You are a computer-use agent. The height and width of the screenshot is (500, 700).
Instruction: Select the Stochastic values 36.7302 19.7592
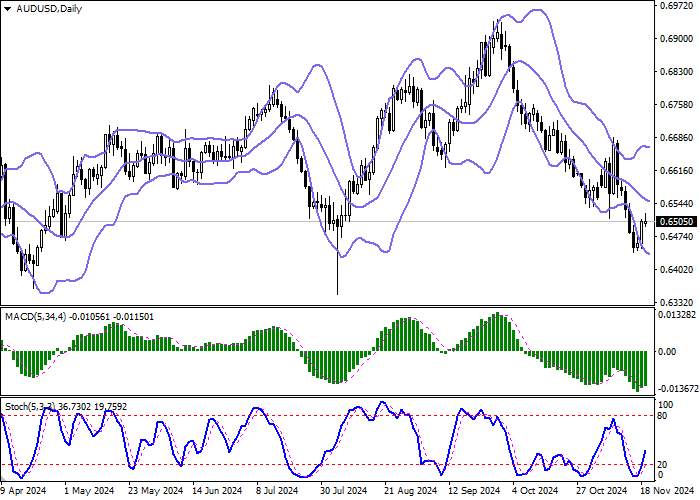coord(93,407)
